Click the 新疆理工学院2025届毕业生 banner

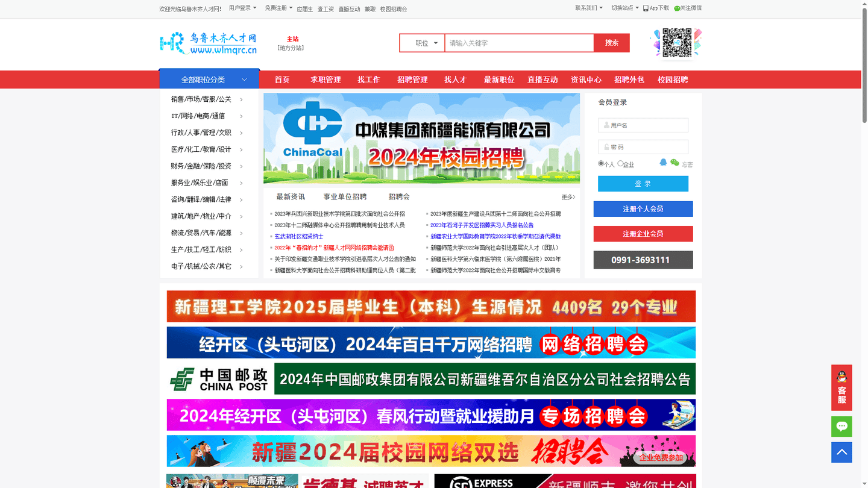click(x=431, y=307)
